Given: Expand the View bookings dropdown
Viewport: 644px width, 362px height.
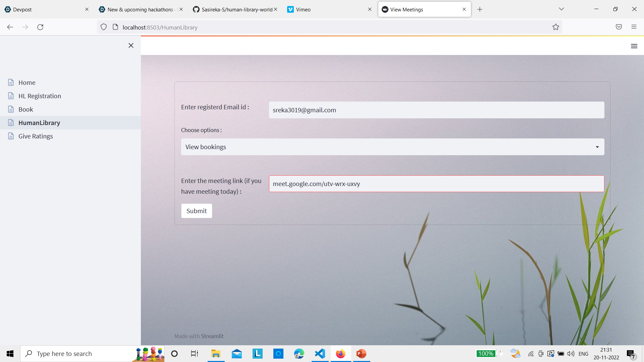Looking at the screenshot, I should pos(392,147).
